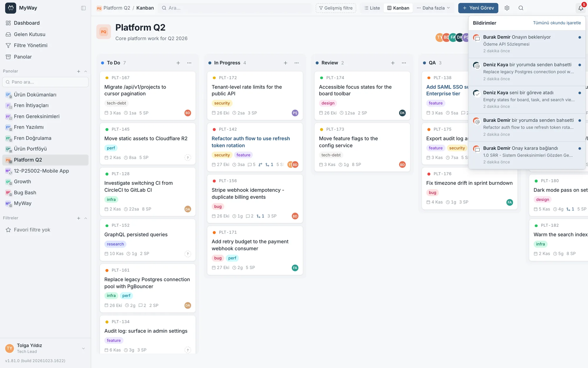Open Gelen Kutusu inbox
588x368 pixels.
tap(46, 34)
